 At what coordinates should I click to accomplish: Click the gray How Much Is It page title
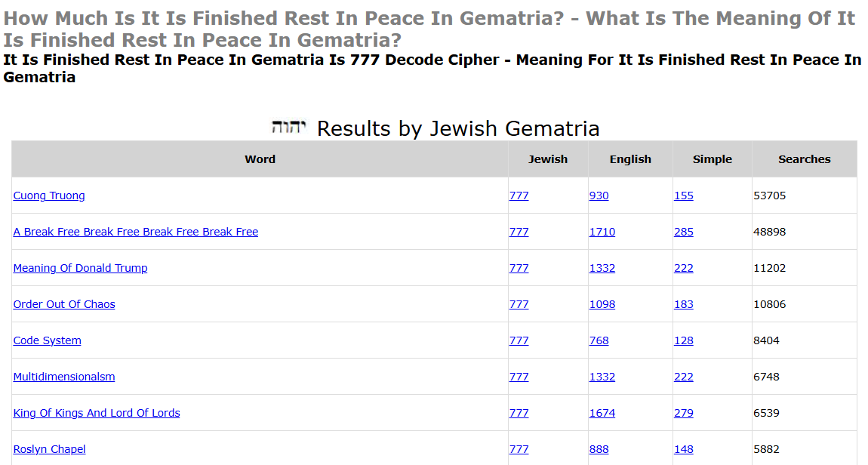tap(429, 29)
